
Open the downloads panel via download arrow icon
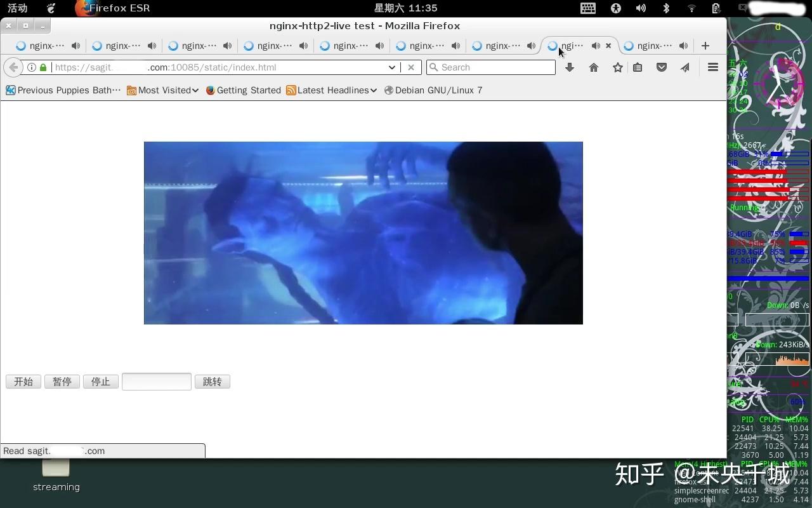(x=569, y=67)
